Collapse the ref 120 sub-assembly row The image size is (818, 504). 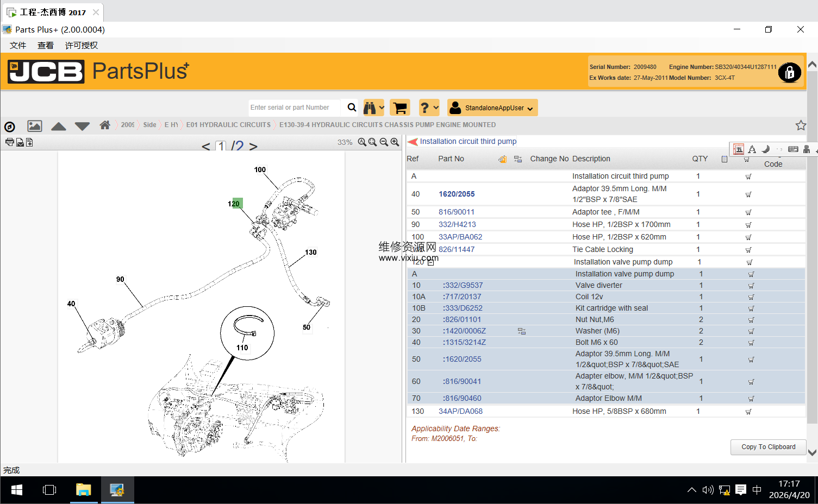(431, 262)
